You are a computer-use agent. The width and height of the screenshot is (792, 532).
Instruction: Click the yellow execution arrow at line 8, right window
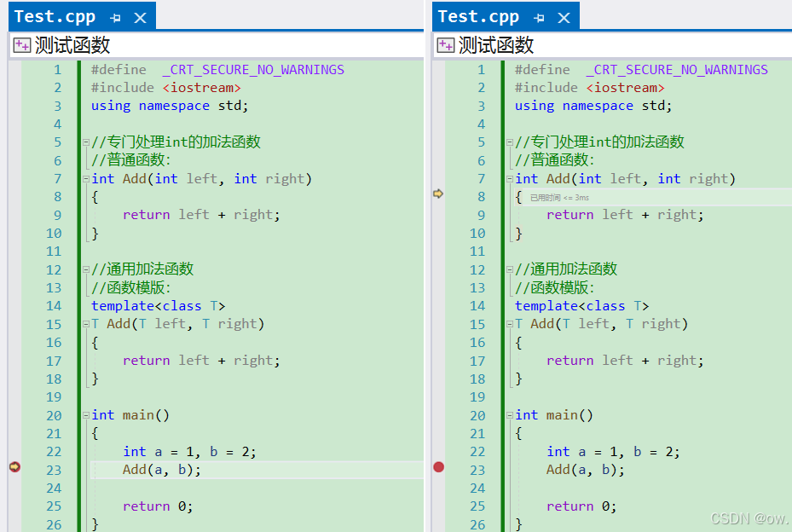point(438,194)
